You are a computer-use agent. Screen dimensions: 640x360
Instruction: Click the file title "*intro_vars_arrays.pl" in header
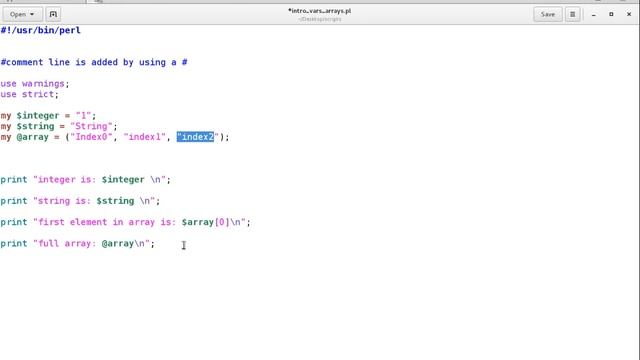click(320, 11)
